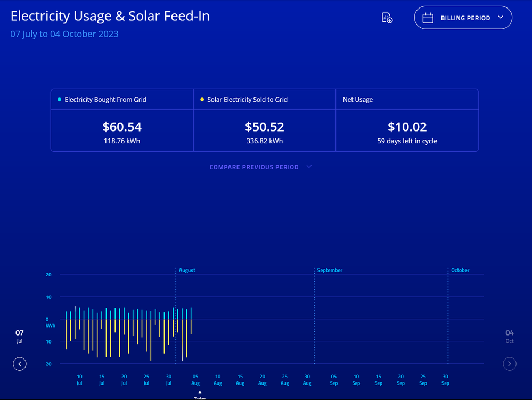Select the Today marker under the chart
The height and width of the screenshot is (400, 532).
[200, 396]
